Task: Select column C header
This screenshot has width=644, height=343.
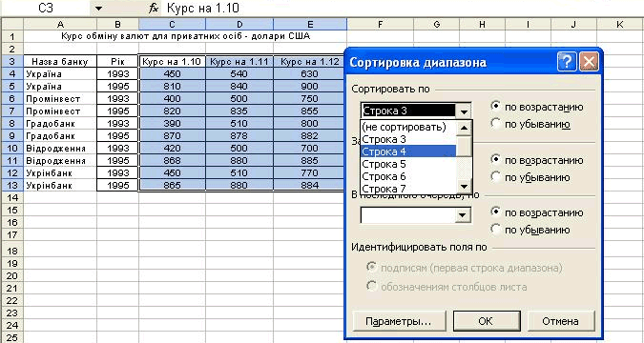Action: [x=172, y=24]
